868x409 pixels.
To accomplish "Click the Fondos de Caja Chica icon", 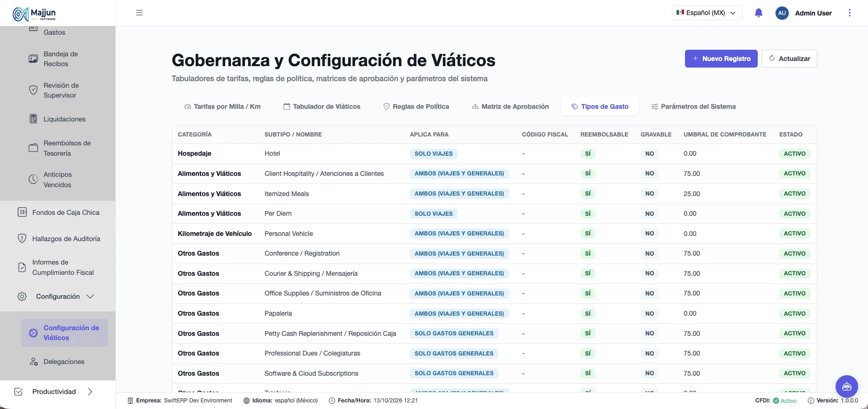I will coord(22,212).
